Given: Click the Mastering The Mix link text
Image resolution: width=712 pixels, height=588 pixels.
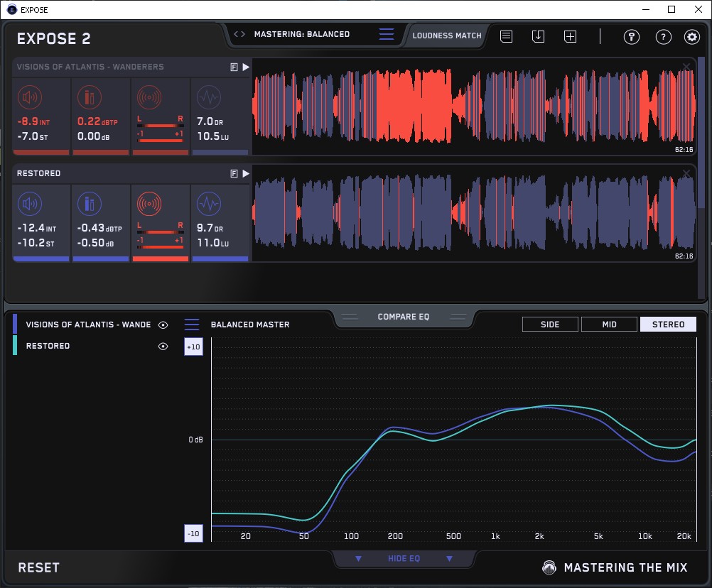Looking at the screenshot, I should [x=625, y=567].
